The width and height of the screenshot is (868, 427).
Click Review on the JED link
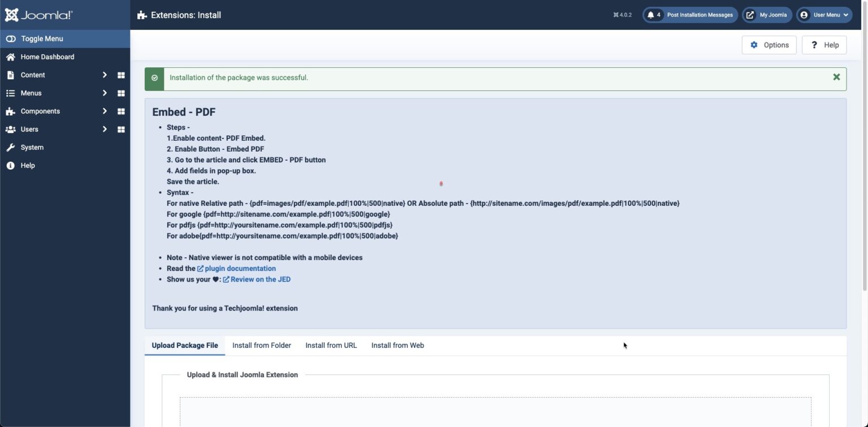tap(261, 279)
